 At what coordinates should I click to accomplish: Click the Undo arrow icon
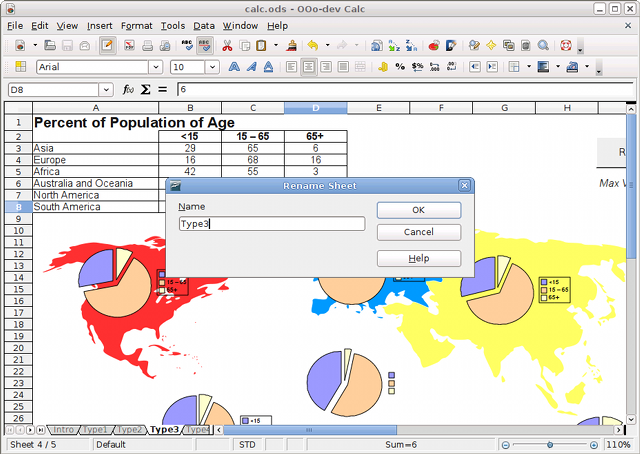[313, 46]
